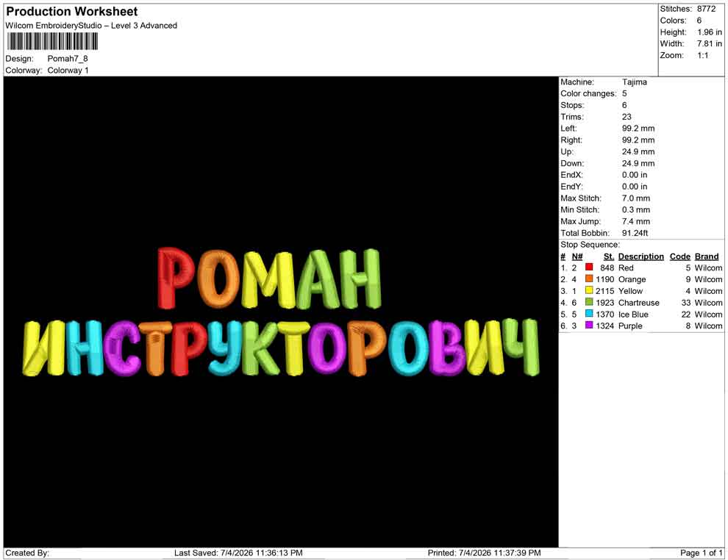This screenshot has height=560, width=728.
Task: Click the Min Stitch value '0.3 mm'
Action: click(636, 209)
